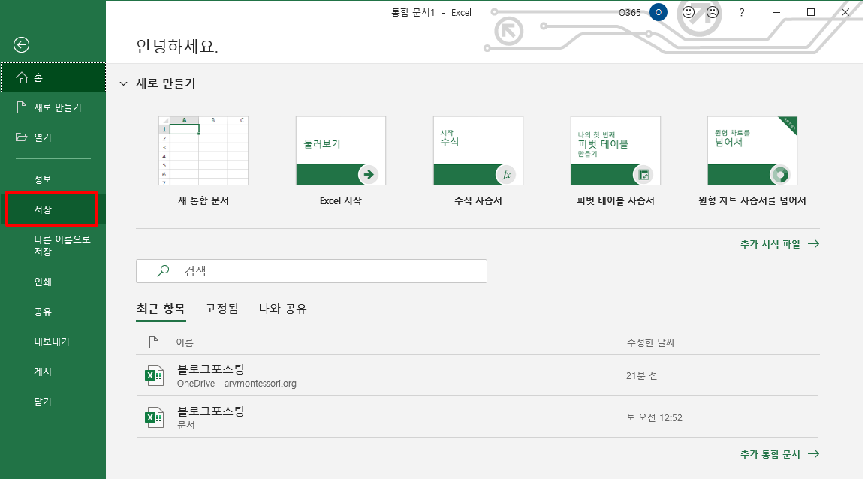The width and height of the screenshot is (868, 479).
Task: Click donut chart icon on 원형 차트 template
Action: (x=780, y=174)
